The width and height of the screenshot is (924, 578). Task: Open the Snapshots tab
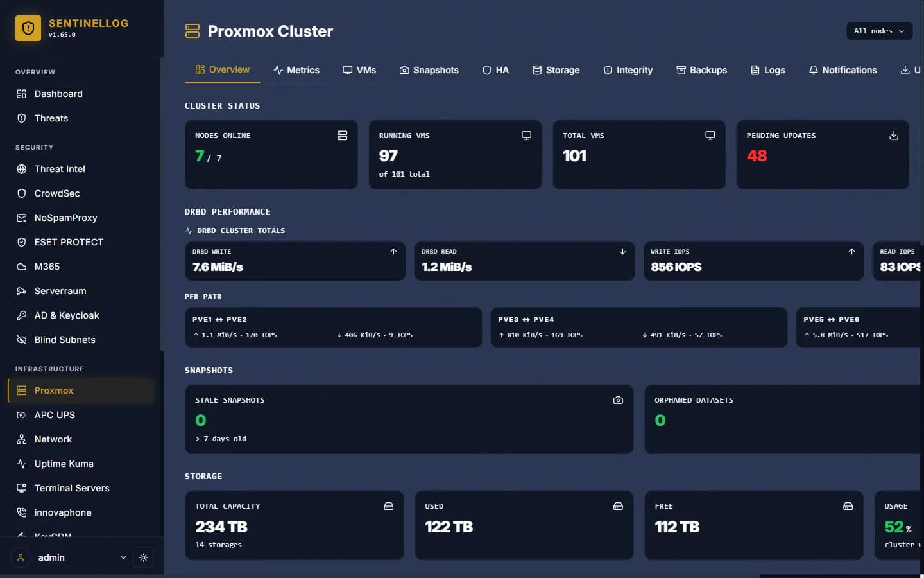coord(429,70)
